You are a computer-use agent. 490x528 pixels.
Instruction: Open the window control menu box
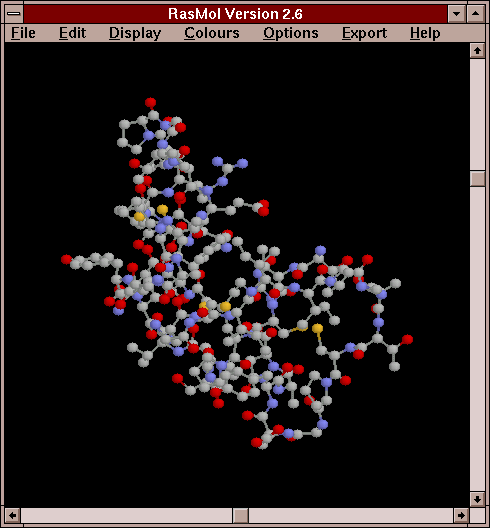(14, 14)
